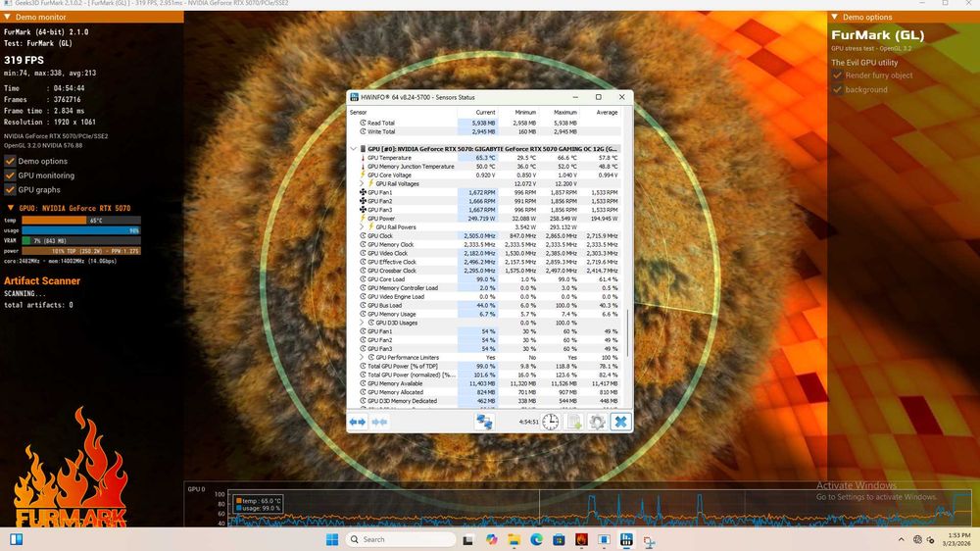This screenshot has width=980, height=551.
Task: Click the Windows taskbar Search box
Action: (401, 539)
